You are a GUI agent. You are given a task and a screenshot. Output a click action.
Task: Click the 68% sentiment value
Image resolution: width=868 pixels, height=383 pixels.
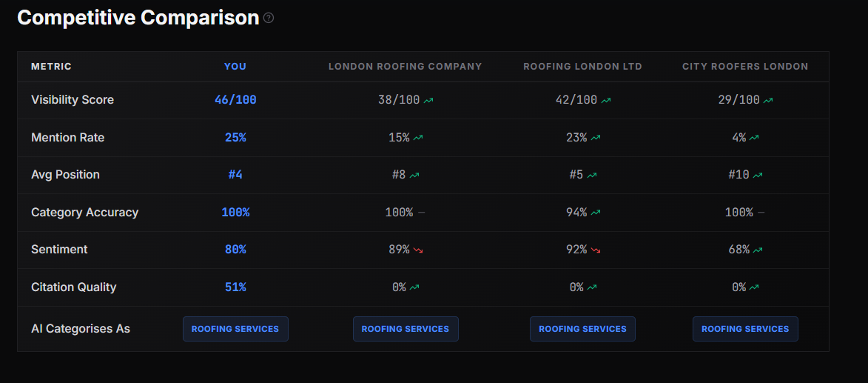[x=739, y=250]
